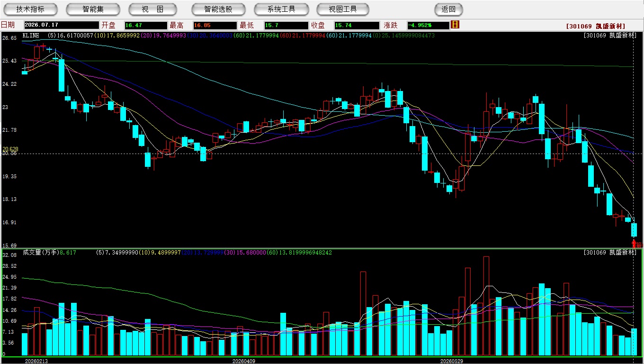Click the 涨跌 value field -4.952%

(429, 25)
